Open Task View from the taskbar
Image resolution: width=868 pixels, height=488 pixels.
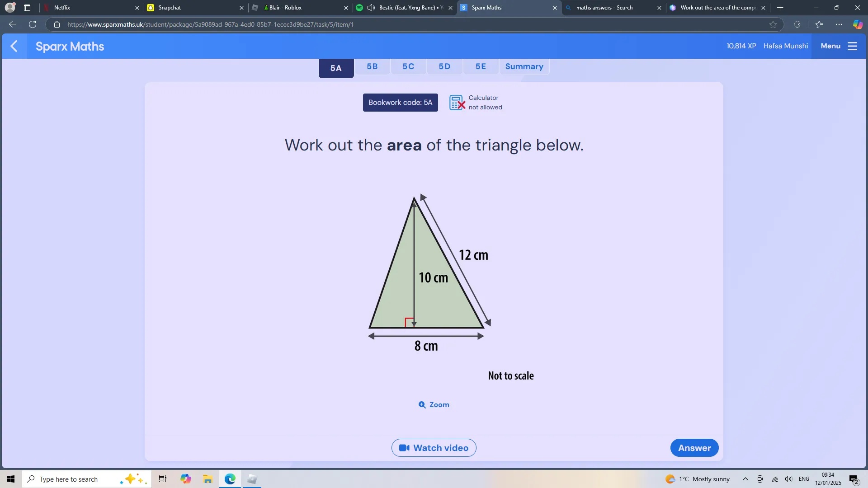tap(162, 479)
